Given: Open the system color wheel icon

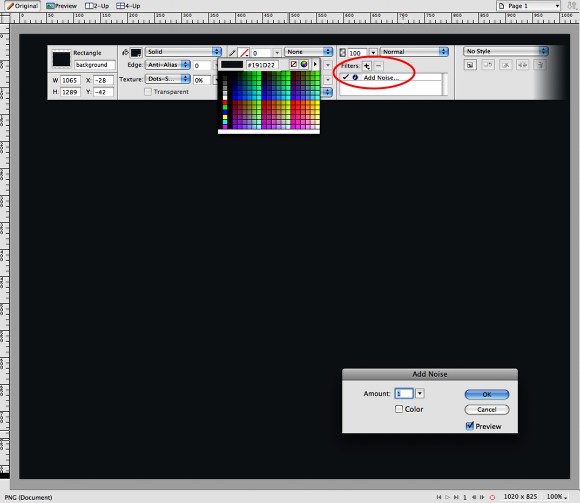Looking at the screenshot, I should click(304, 64).
